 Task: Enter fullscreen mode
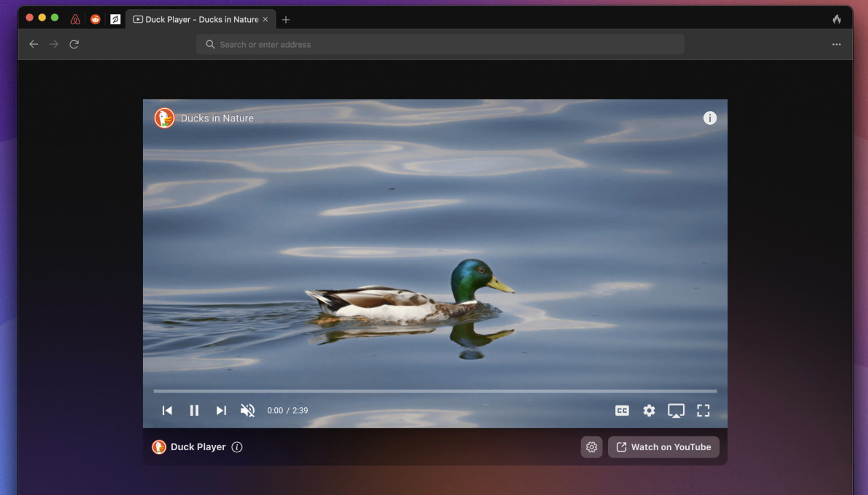point(703,410)
